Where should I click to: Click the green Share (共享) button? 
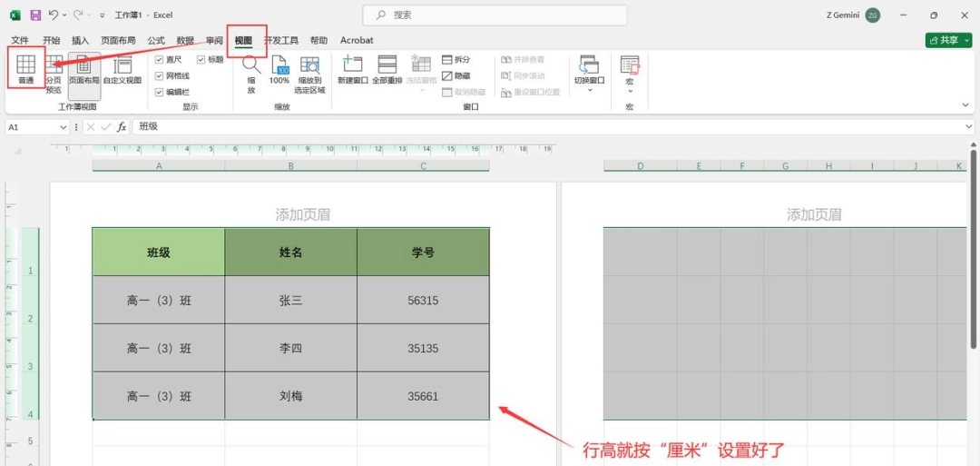tap(949, 40)
